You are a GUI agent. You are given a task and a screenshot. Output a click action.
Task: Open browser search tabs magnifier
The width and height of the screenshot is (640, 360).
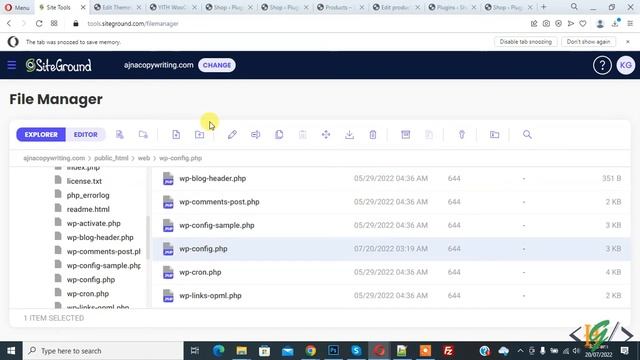pos(574,7)
